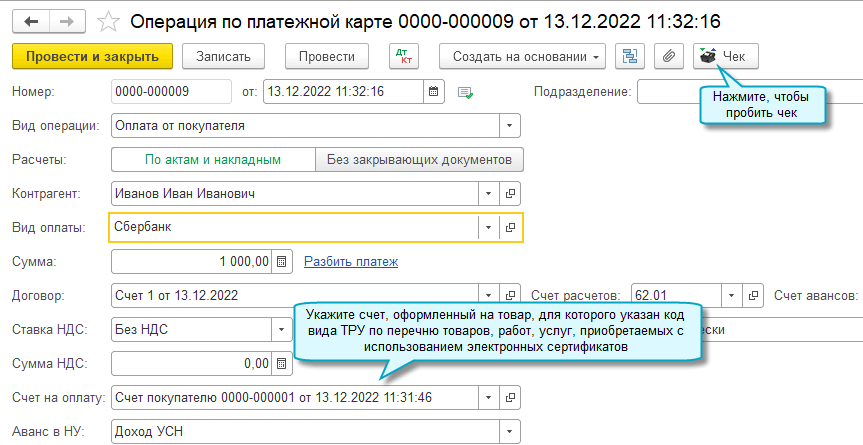The image size is (863, 445).
Task: Click the Счет расчетов field 62.01
Action: (x=676, y=295)
